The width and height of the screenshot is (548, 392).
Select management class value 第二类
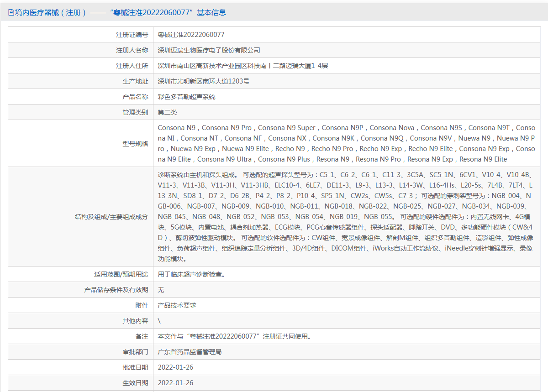[168, 112]
